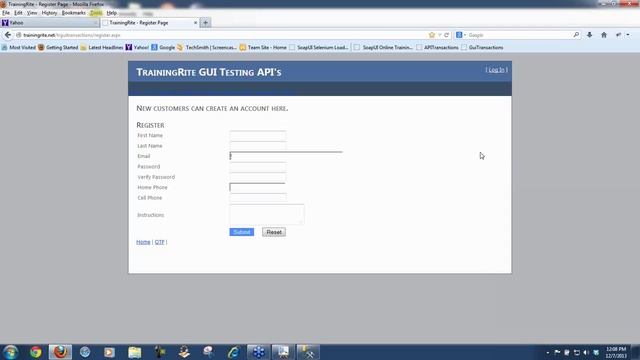Image resolution: width=640 pixels, height=360 pixels.
Task: Click the network icon in system tray
Action: click(577, 352)
